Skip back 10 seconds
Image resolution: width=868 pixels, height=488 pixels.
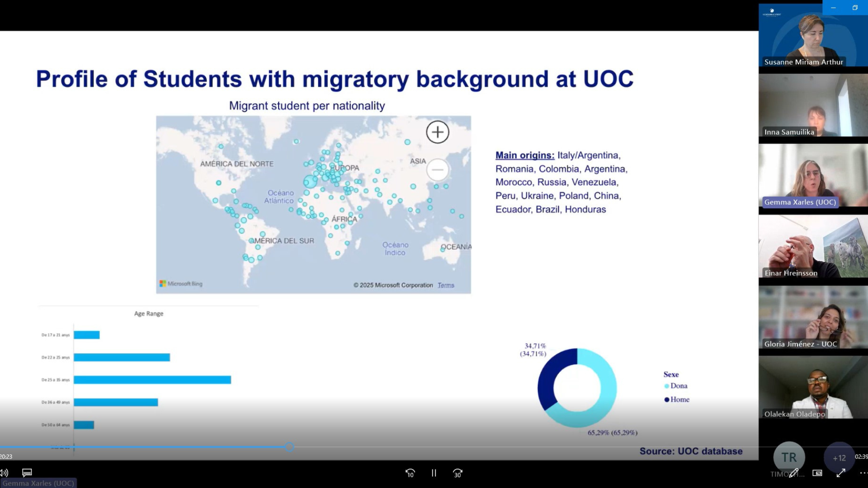pyautogui.click(x=410, y=473)
